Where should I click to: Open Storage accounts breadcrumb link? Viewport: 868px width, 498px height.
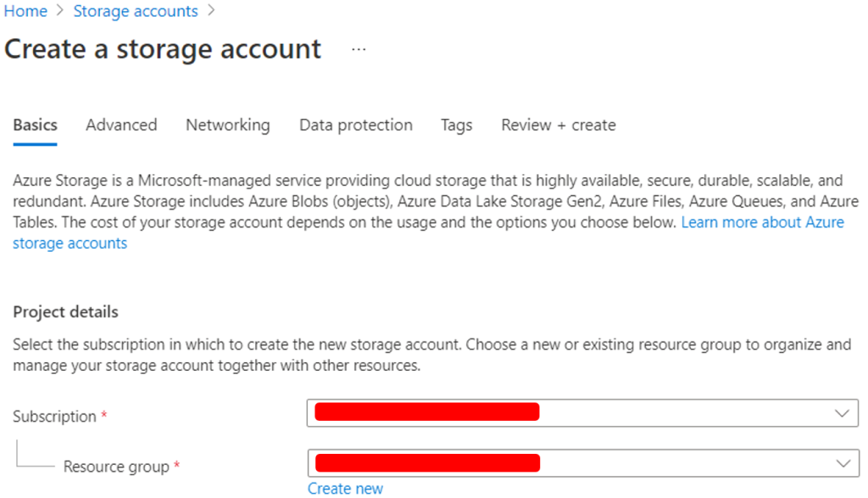[136, 11]
